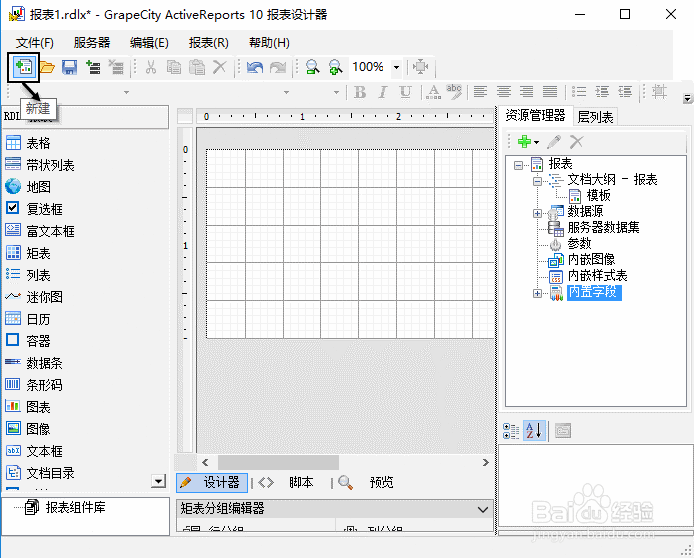The width and height of the screenshot is (694, 558).
Task: Collapse the 文档大纲 - 报表 node
Action: click(537, 181)
